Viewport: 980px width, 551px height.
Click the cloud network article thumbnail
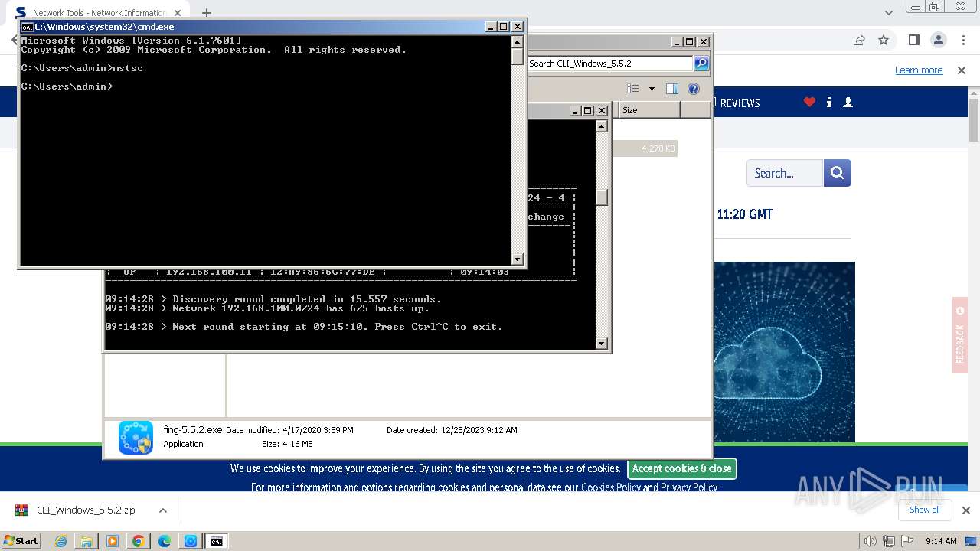tap(784, 352)
